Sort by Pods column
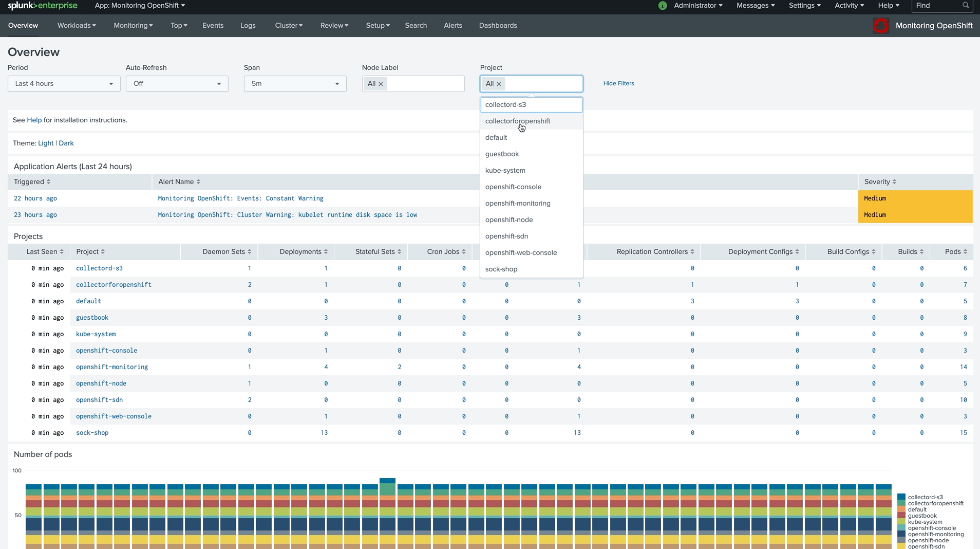This screenshot has height=549, width=980. 956,252
